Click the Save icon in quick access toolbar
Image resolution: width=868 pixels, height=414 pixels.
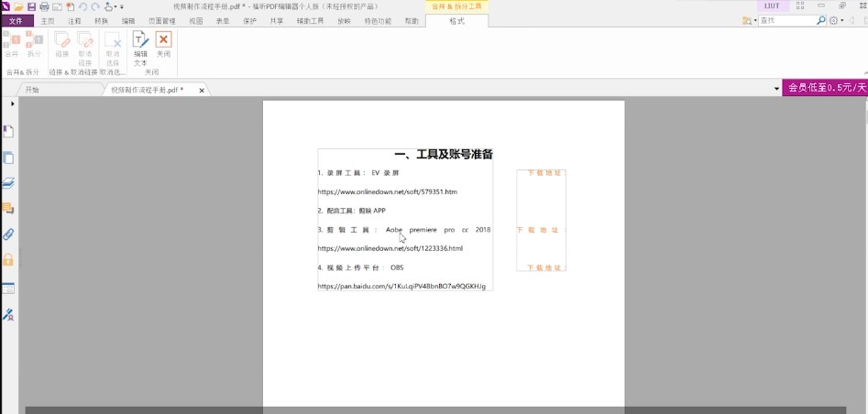coord(31,6)
